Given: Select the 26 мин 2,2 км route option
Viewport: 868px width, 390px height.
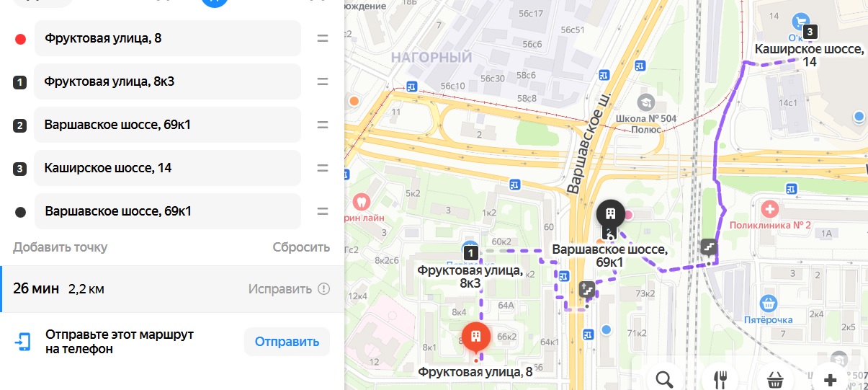Looking at the screenshot, I should click(x=172, y=289).
